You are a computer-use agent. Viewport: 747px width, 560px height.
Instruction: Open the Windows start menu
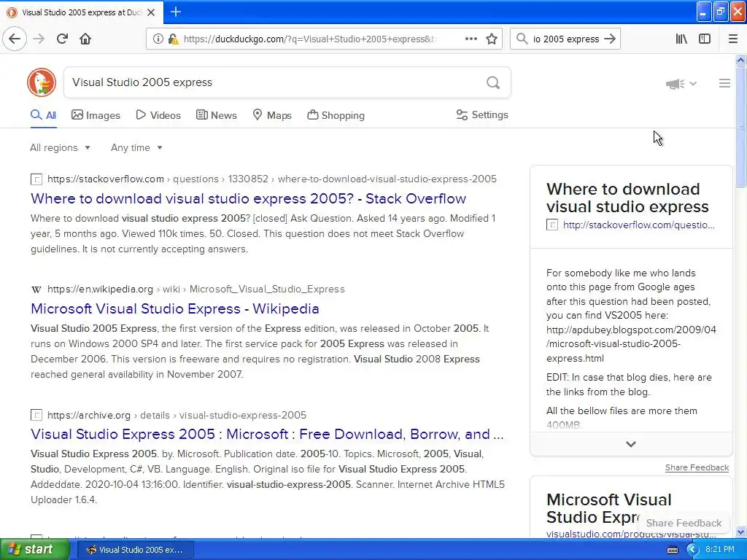point(35,549)
